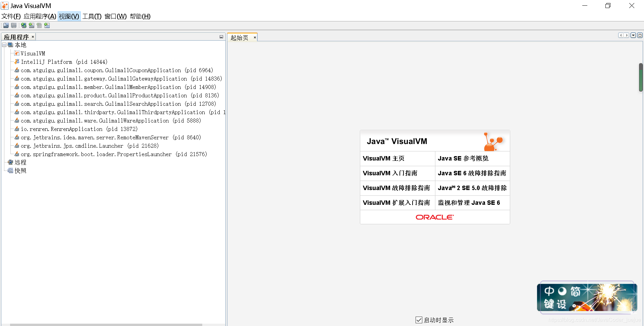Open the Java SE 6 故障排除指南 link

tap(472, 173)
